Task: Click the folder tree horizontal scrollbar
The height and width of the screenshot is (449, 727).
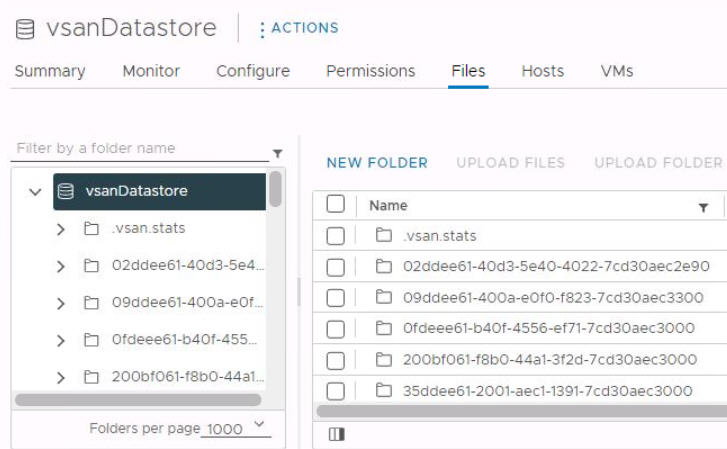Action: tap(138, 400)
